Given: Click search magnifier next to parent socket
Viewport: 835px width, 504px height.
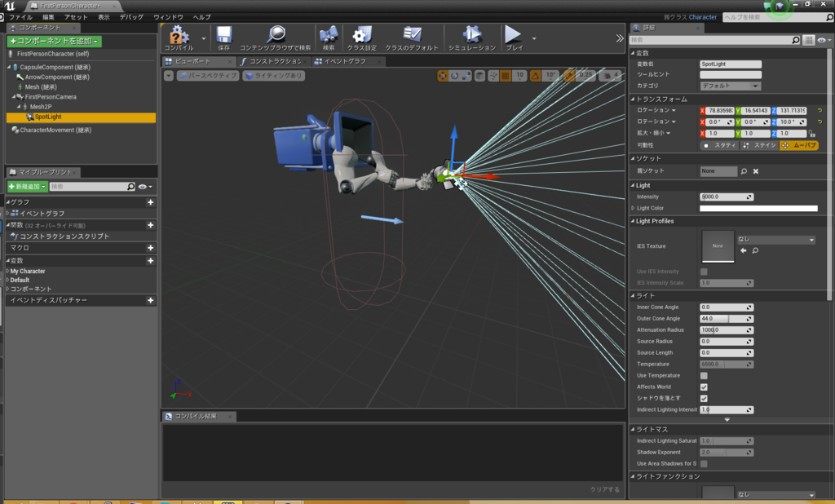Looking at the screenshot, I should click(744, 171).
